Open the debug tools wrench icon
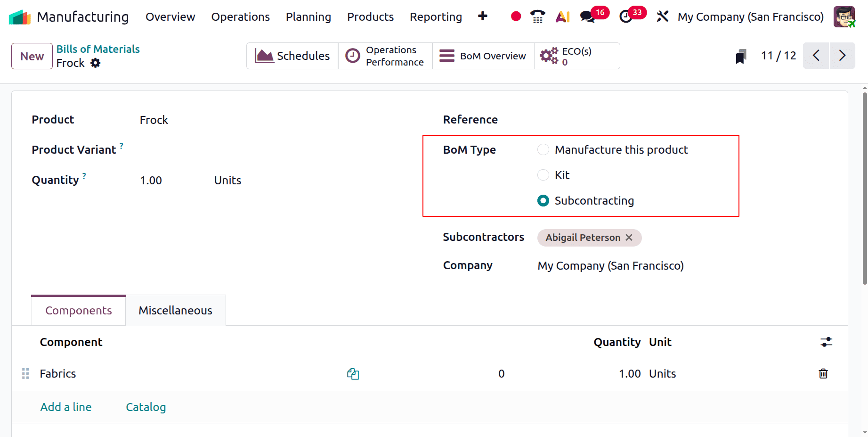Viewport: 868px width, 437px height. tap(662, 17)
